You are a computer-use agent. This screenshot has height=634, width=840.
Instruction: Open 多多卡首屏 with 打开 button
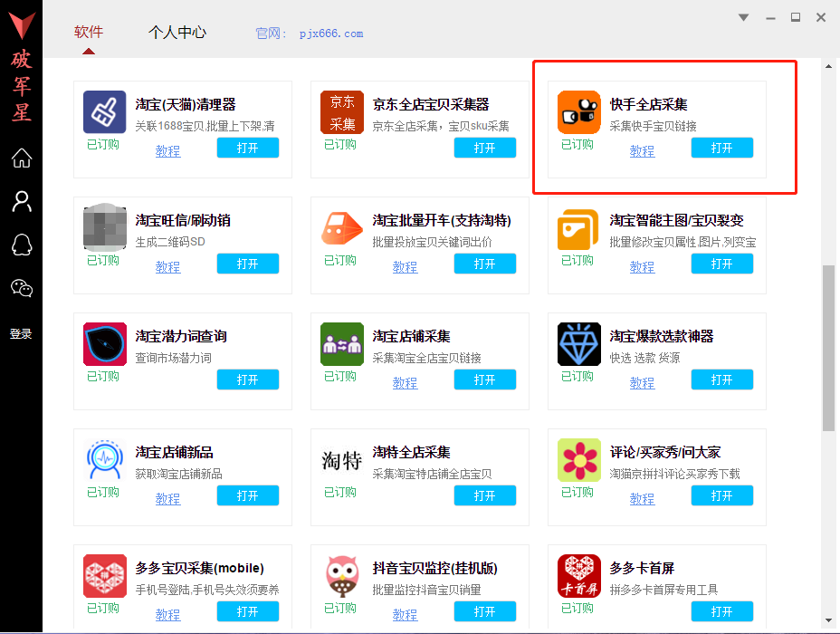pyautogui.click(x=721, y=611)
